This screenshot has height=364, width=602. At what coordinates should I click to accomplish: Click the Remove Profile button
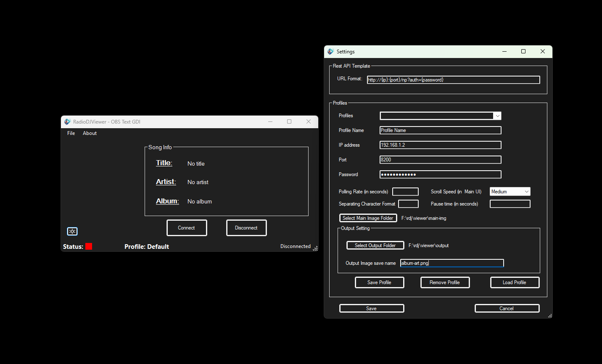(x=445, y=282)
